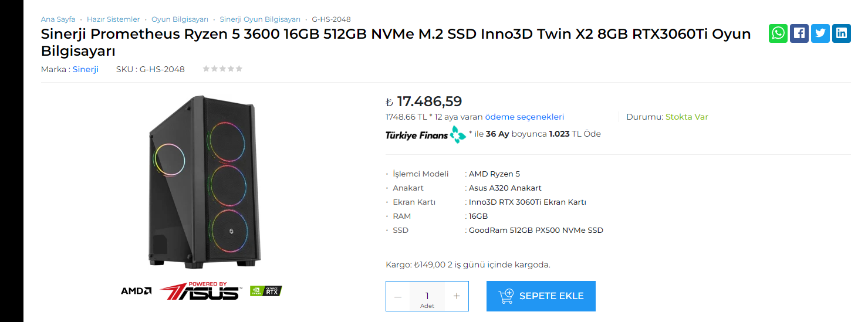Open the Sinerji brand link
868x322 pixels.
coord(86,69)
